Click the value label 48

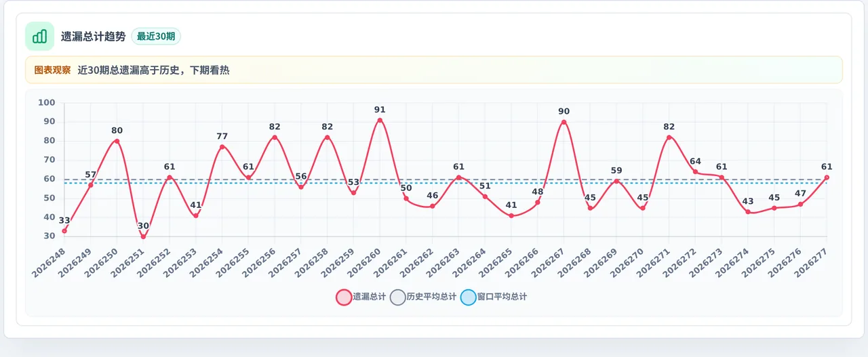[538, 192]
